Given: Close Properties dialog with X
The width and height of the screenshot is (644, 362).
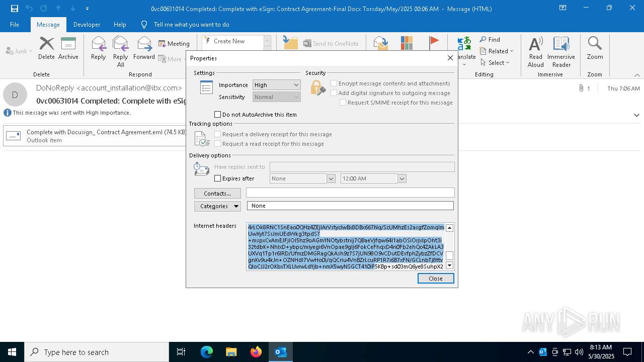Looking at the screenshot, I should point(450,58).
